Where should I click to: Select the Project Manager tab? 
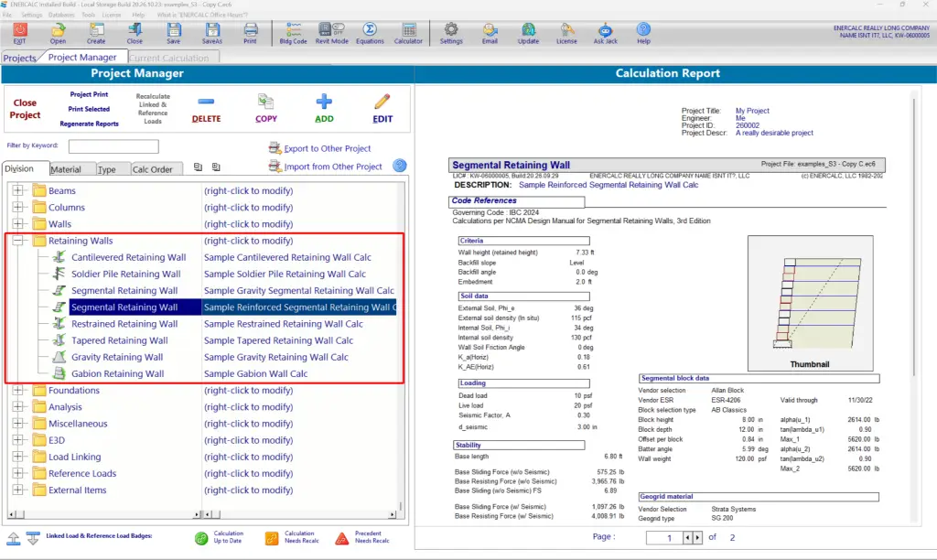click(82, 58)
